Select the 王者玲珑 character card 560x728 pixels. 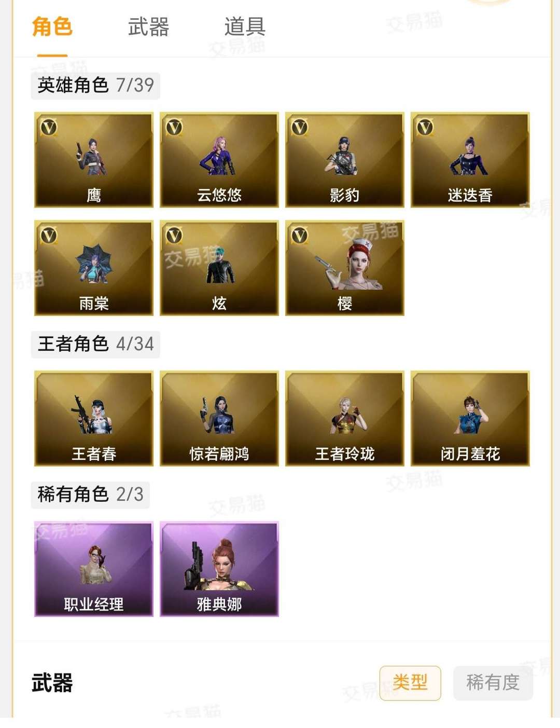pyautogui.click(x=345, y=418)
